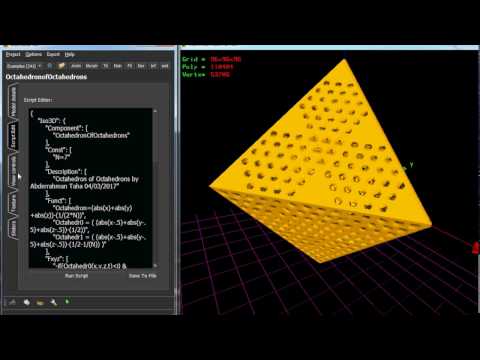Click the yellow folder icon in bottom toolbar
This screenshot has height=360, width=480.
(40, 302)
